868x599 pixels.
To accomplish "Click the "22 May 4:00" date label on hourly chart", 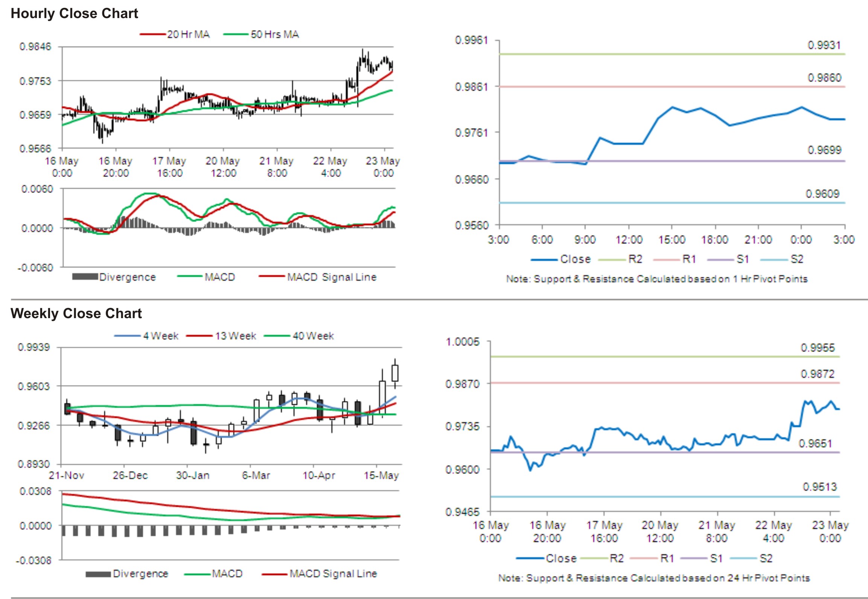I will coord(330,167).
